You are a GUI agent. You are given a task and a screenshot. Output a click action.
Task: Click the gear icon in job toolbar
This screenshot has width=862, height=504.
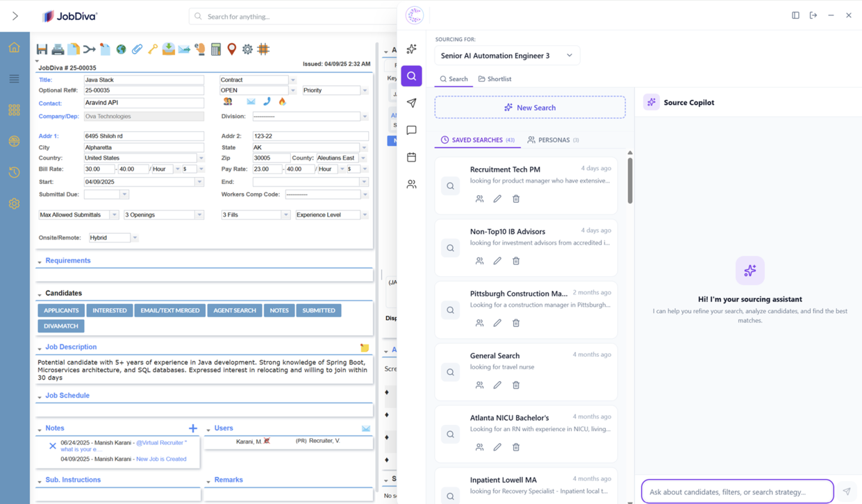247,49
